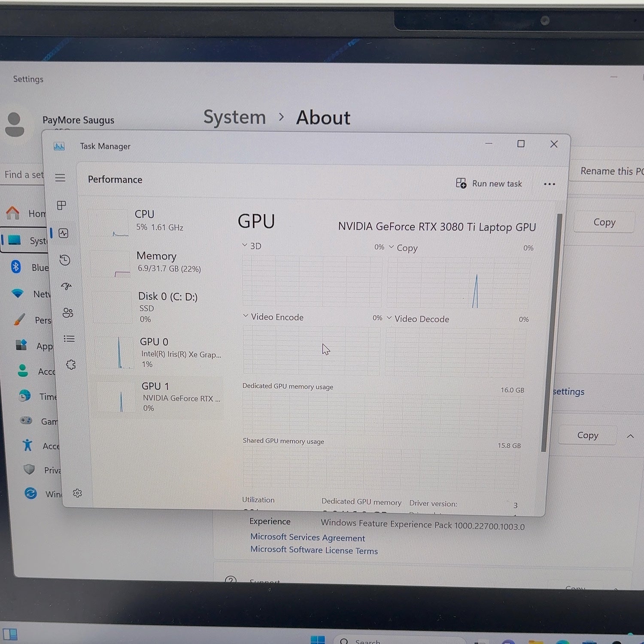Screen dimensions: 644x644
Task: Open Gaming in Settings sidebar
Action: (x=39, y=421)
